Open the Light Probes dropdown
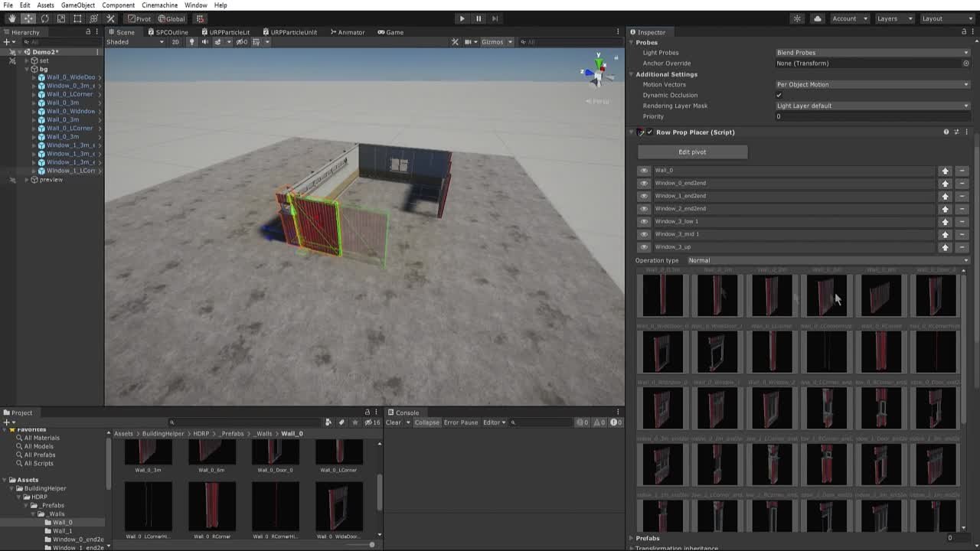Screen dimensions: 980x551 click(x=871, y=53)
